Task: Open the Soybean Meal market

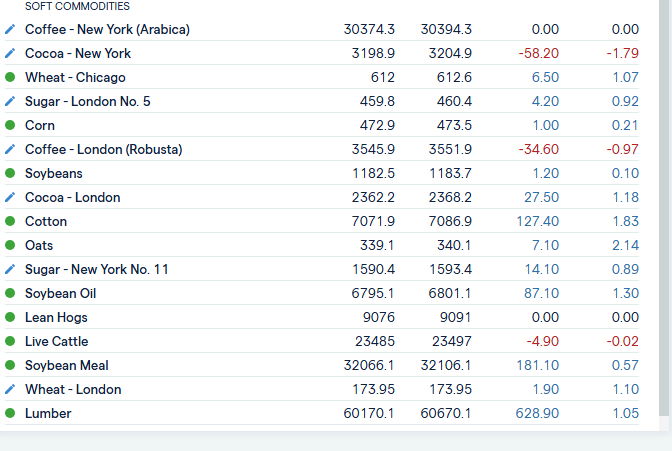Action: point(66,365)
